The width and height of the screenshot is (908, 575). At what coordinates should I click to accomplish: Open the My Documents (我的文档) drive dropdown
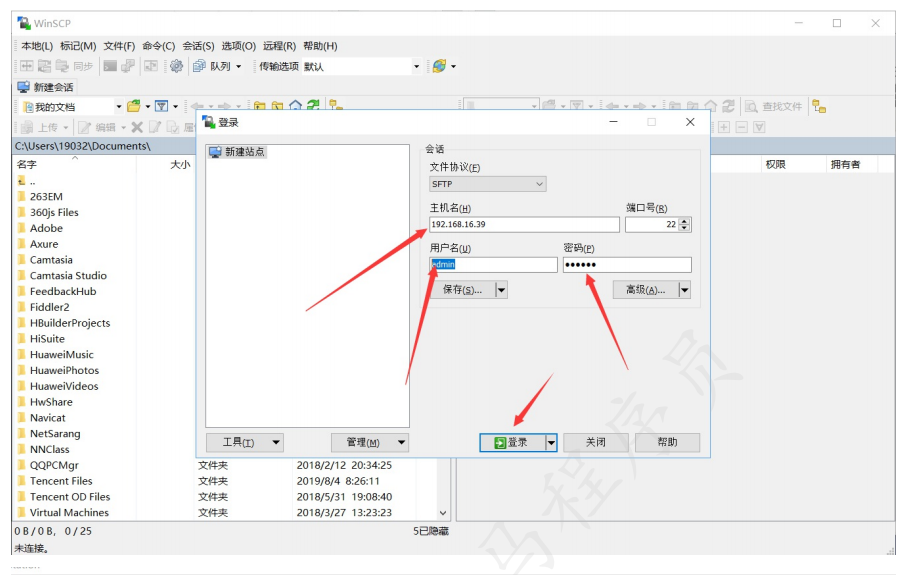tap(72, 107)
